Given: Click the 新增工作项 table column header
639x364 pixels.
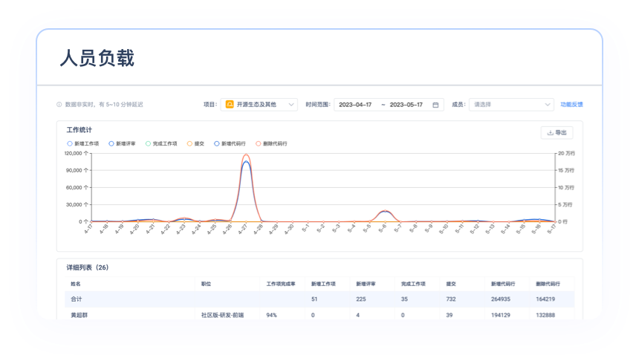Looking at the screenshot, I should (323, 284).
